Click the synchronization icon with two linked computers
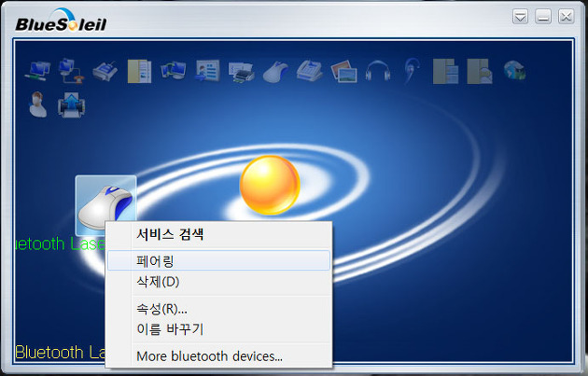Image resolution: width=588 pixels, height=376 pixels. tap(174, 71)
